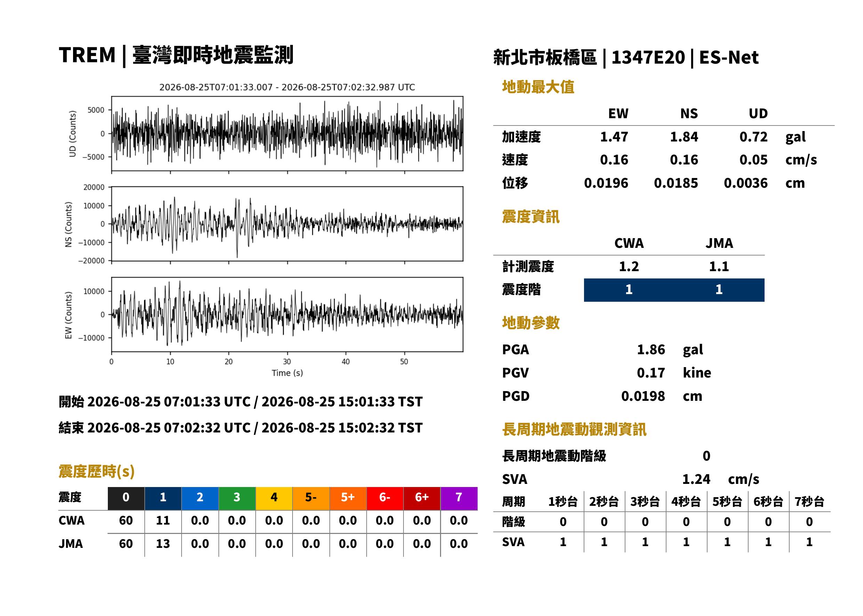Image resolution: width=863 pixels, height=616 pixels.
Task: Click the 地動最大值 section heading
Action: tap(538, 87)
